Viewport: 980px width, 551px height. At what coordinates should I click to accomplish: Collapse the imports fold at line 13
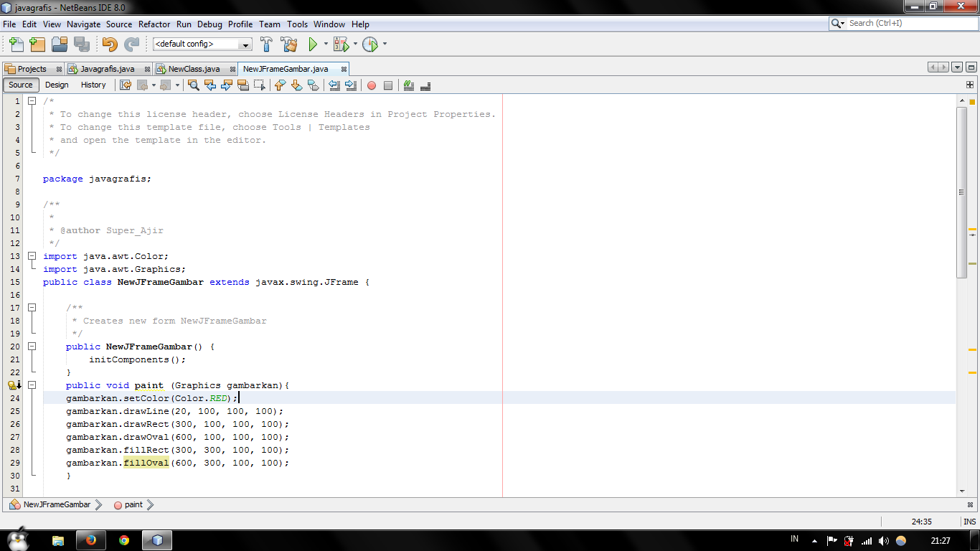32,256
